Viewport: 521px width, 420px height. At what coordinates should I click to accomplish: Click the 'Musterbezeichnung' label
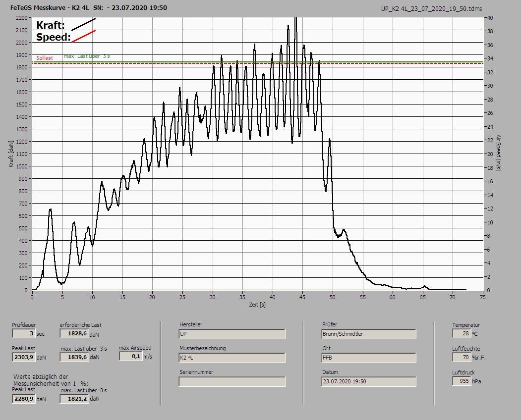tap(203, 348)
